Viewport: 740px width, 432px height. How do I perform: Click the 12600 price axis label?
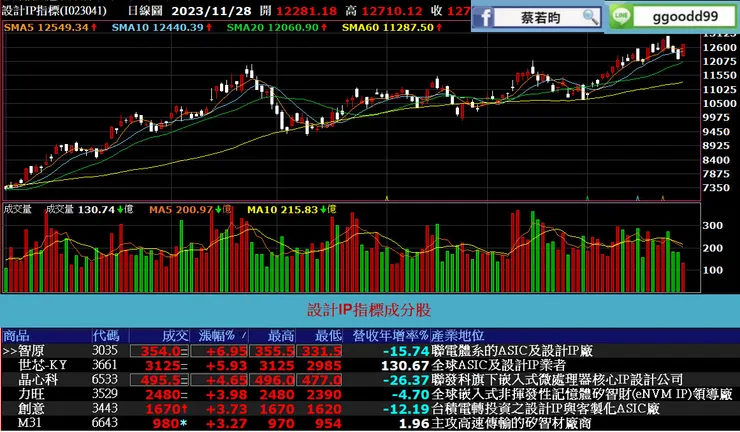coord(719,47)
